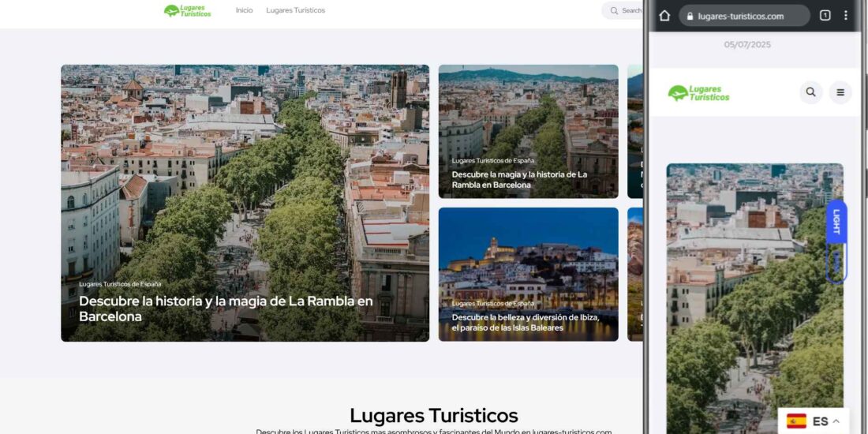Screen dimensions: 868x434
Task: Open the Ibiza article headline
Action: pos(526,322)
